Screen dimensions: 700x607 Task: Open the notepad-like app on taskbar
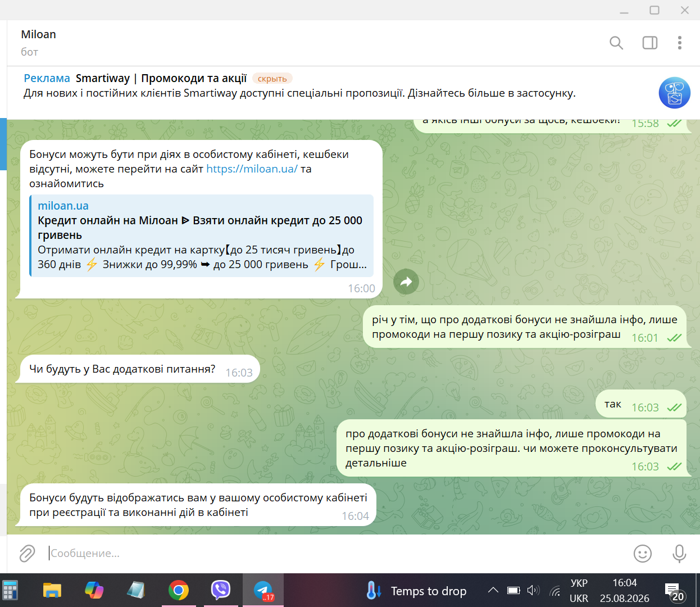click(136, 590)
